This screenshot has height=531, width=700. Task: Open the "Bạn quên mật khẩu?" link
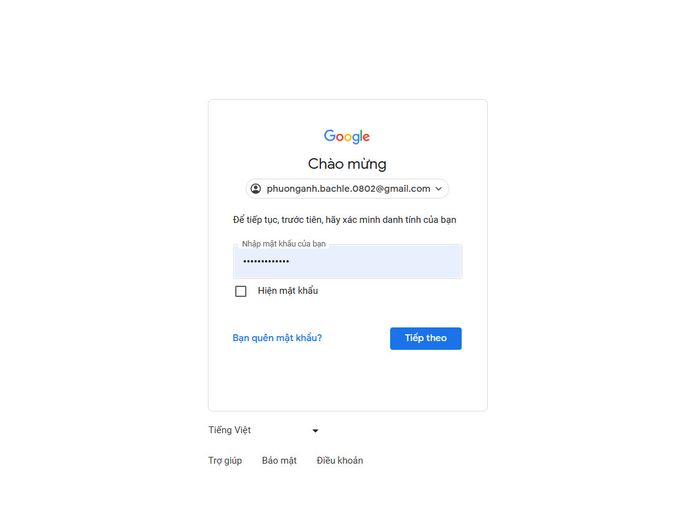(x=277, y=338)
